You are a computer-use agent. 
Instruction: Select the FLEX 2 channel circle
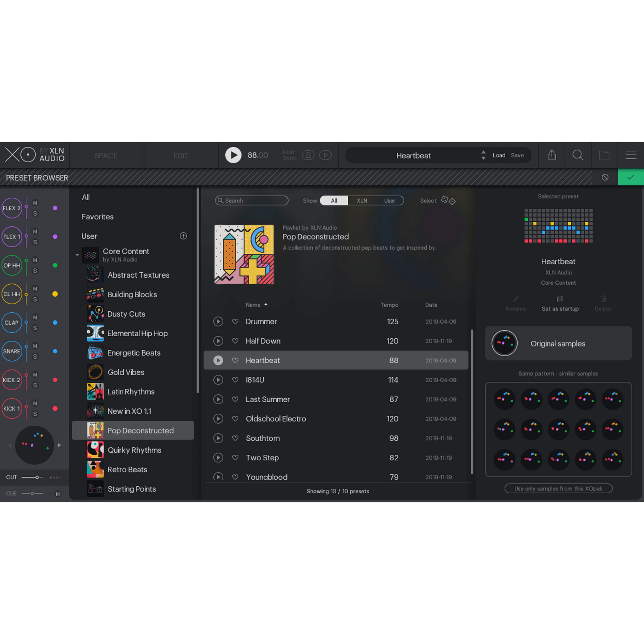click(x=12, y=208)
